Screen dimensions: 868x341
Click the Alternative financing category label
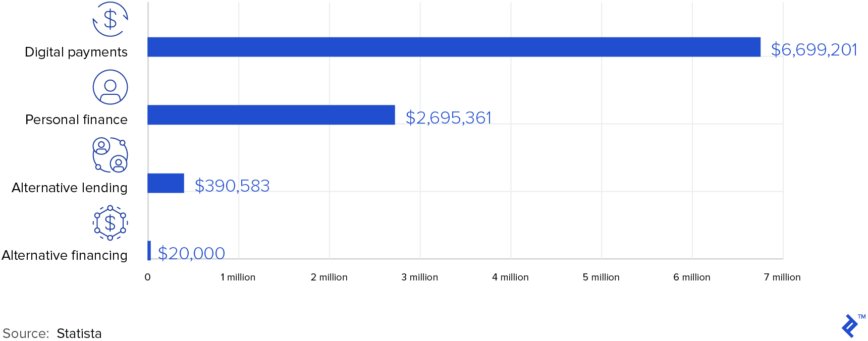65,255
